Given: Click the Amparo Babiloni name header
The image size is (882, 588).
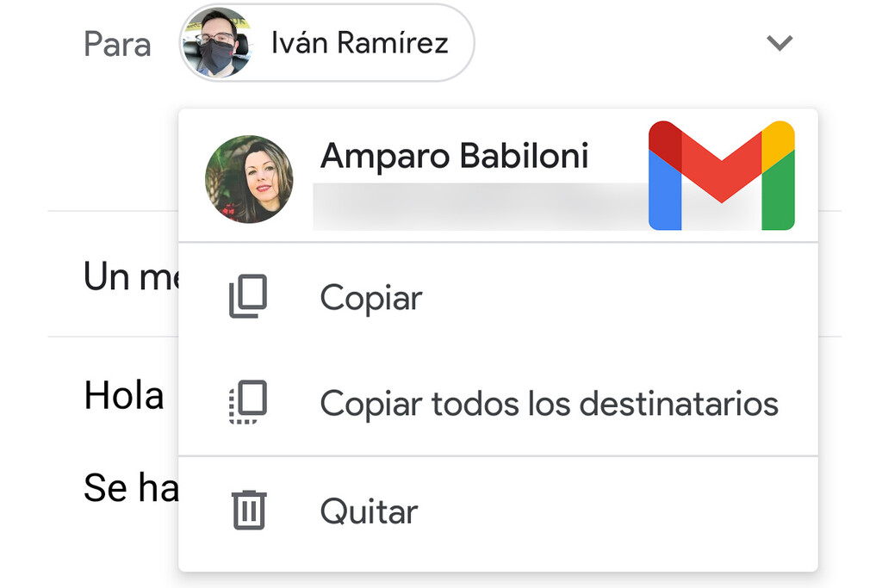Looking at the screenshot, I should [x=455, y=156].
